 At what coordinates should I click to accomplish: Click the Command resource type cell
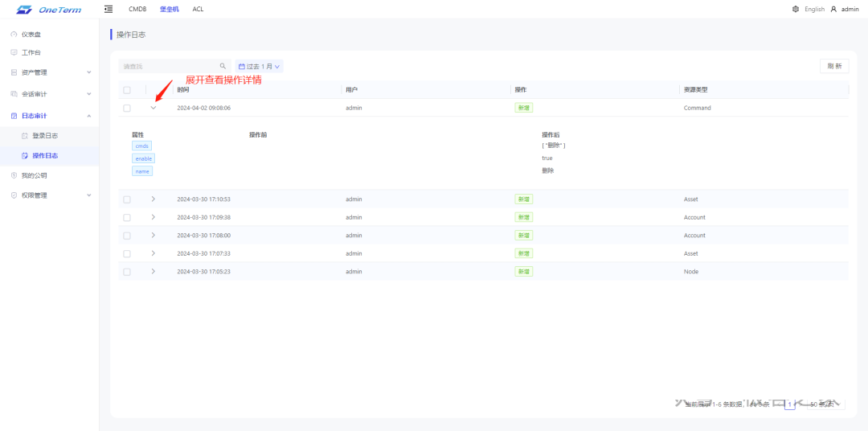[x=697, y=108]
